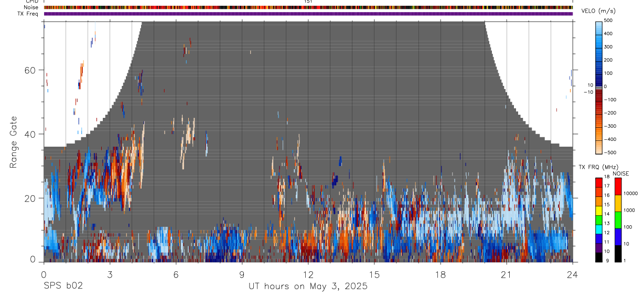Click the 3 tick on the UT hours axis

click(x=110, y=274)
